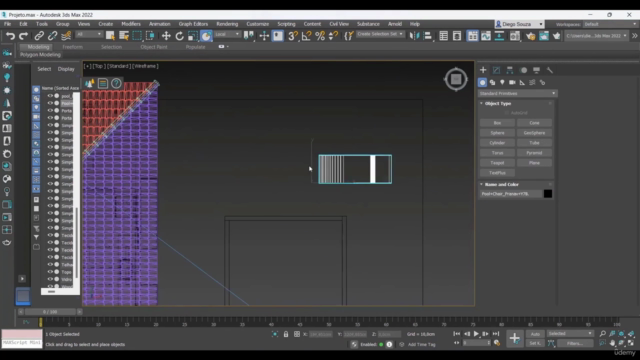Click the object name input field

pos(511,194)
